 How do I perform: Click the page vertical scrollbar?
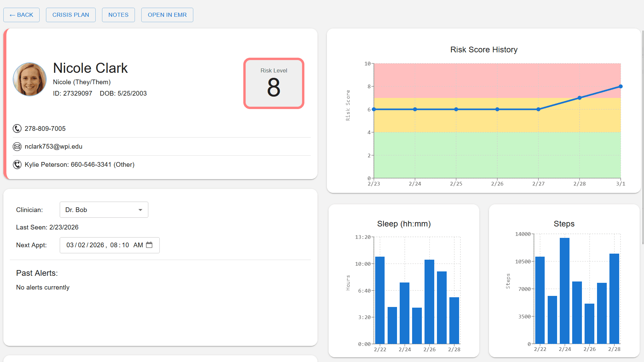643,138
